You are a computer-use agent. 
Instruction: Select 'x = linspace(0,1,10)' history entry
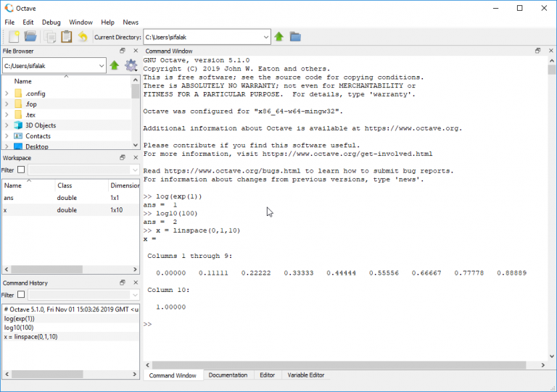(70, 337)
